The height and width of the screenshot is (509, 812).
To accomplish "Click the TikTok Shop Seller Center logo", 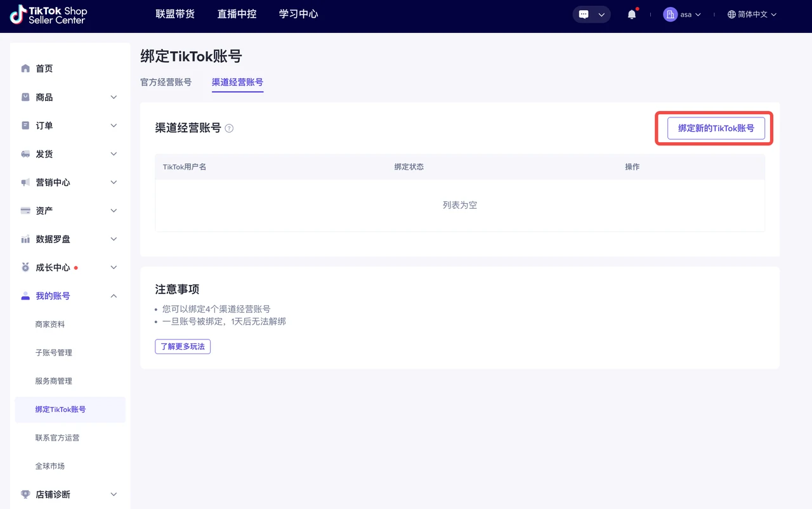I will coord(49,15).
